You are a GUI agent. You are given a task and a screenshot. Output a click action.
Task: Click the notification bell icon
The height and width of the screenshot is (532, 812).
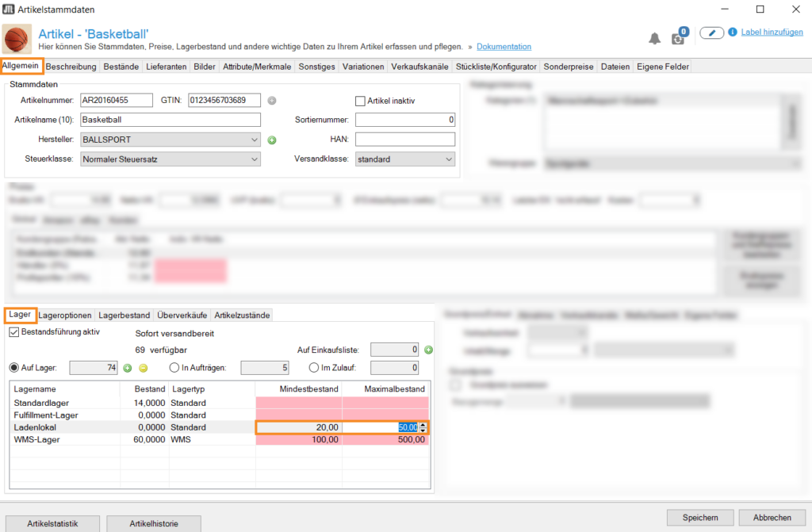tap(654, 39)
